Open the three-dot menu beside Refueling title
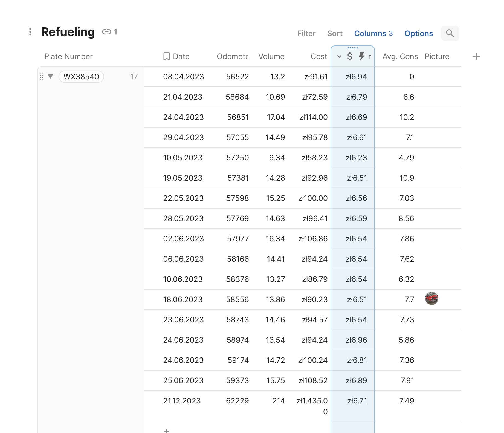The width and height of the screenshot is (504, 433). 30,32
